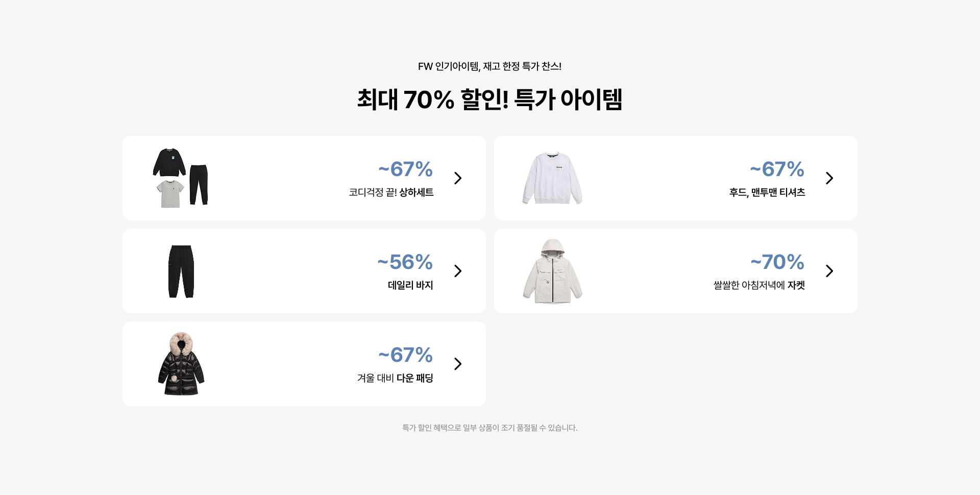Viewport: 980px width, 495px height.
Task: Click the chevron arrow on the 상하세트 card
Action: coord(458,178)
